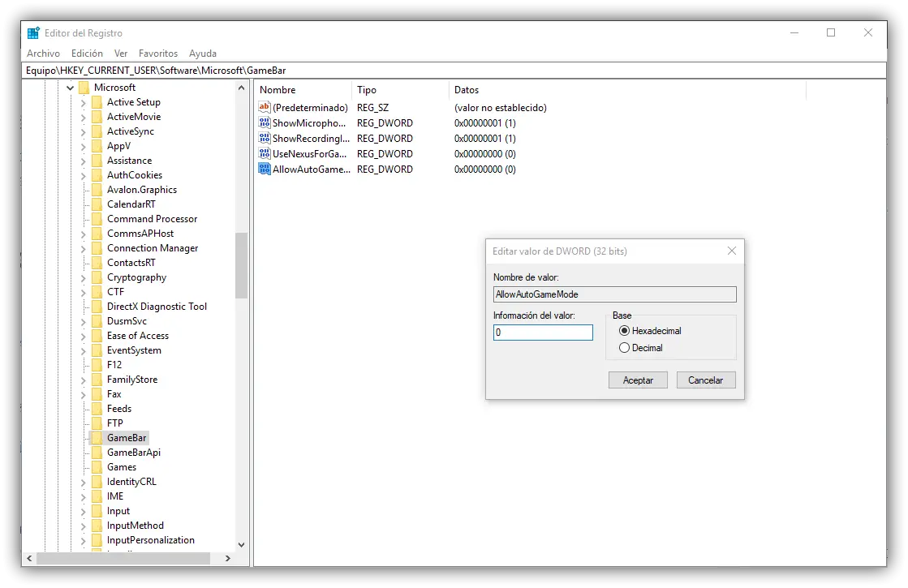Screen dimensions: 908x588
Task: Click the GameBar folder icon
Action: [x=97, y=437]
